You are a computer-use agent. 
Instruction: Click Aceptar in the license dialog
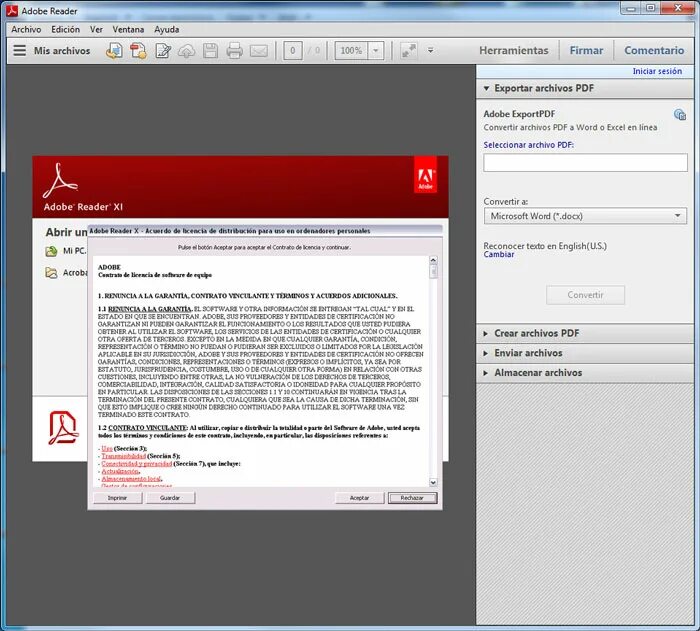[359, 498]
